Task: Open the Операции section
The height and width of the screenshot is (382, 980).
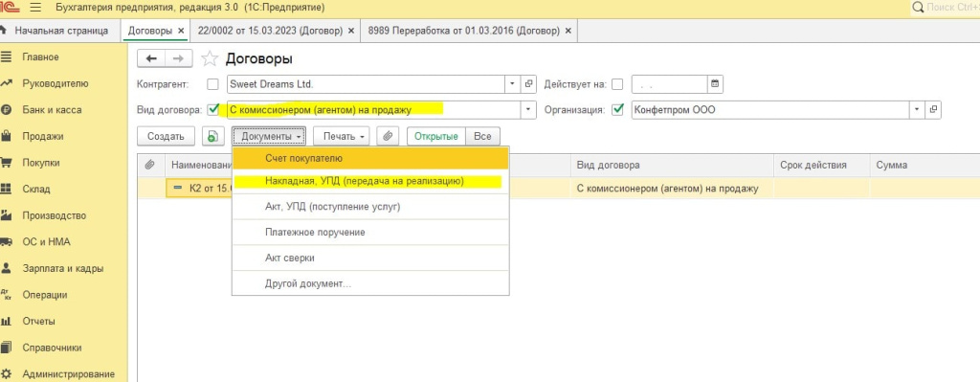Action: pos(44,295)
